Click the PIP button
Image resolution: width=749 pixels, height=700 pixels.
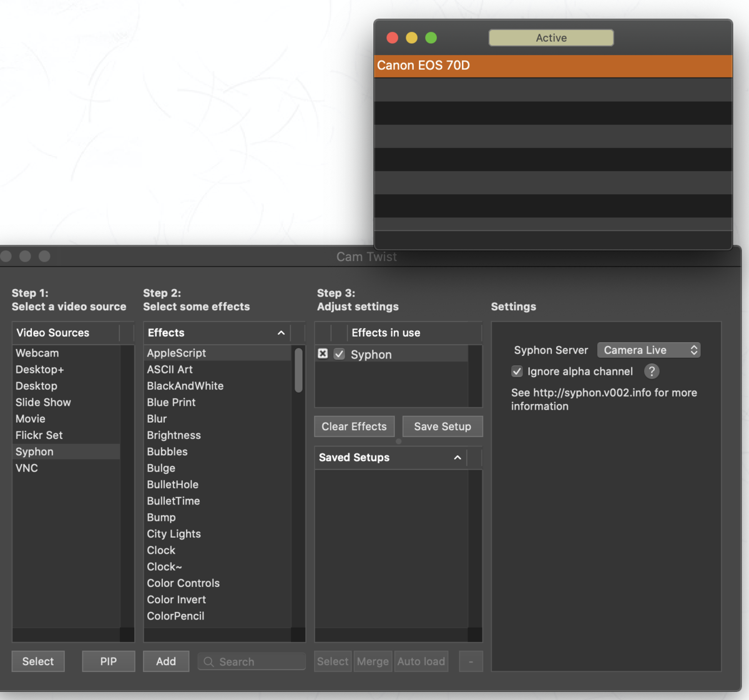coord(109,661)
